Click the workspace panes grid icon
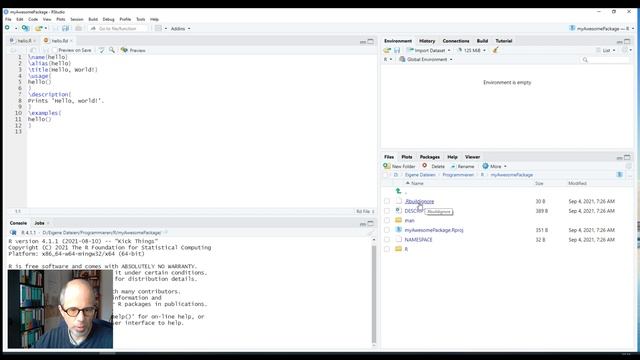This screenshot has height=360, width=640. coord(159,29)
